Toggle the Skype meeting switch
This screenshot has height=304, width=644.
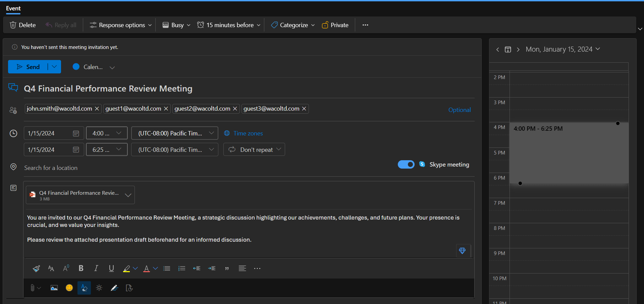click(x=406, y=165)
